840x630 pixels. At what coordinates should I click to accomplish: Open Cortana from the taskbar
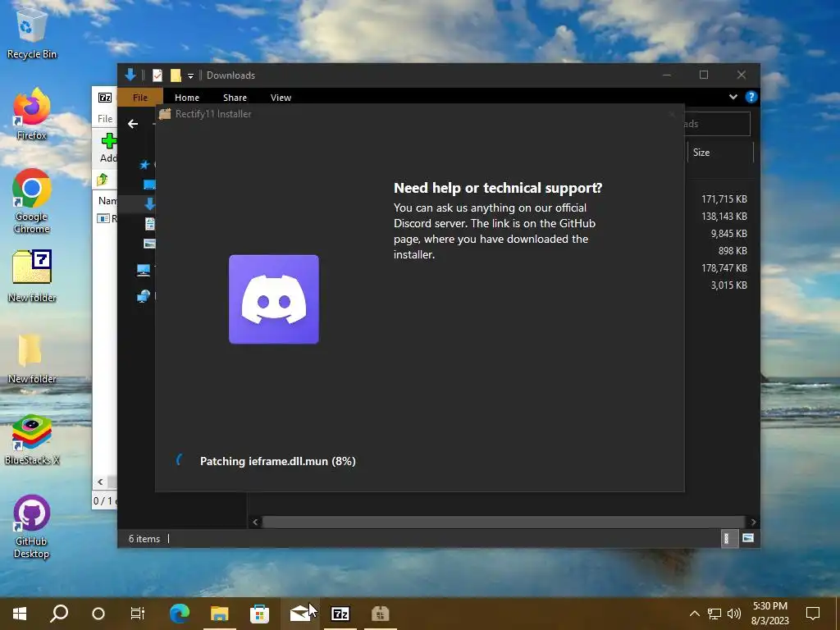(98, 614)
